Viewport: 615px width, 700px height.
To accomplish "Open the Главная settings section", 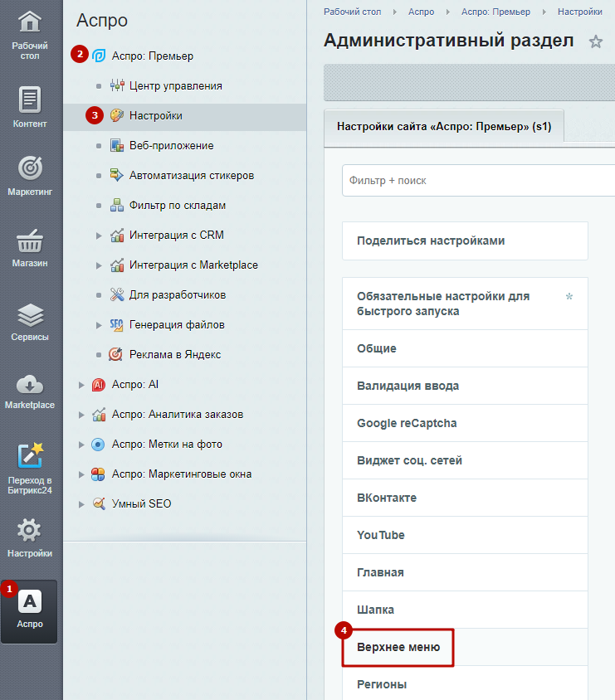I will pos(465,572).
